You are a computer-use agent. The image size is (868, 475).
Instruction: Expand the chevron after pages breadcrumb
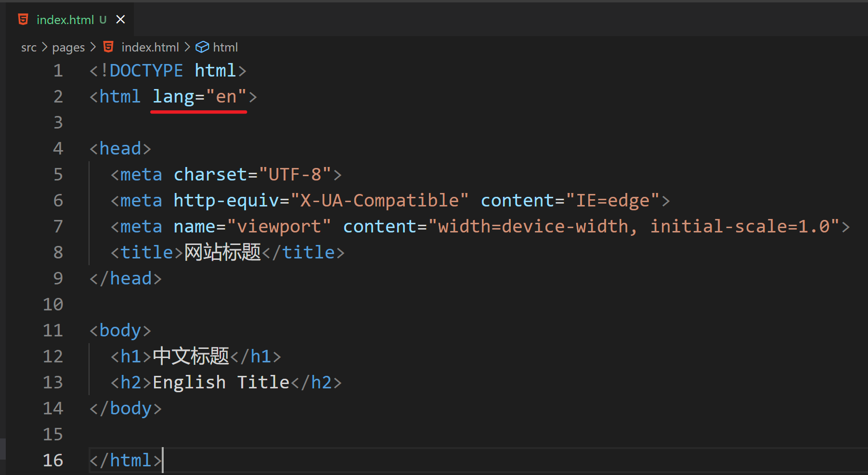tap(93, 47)
